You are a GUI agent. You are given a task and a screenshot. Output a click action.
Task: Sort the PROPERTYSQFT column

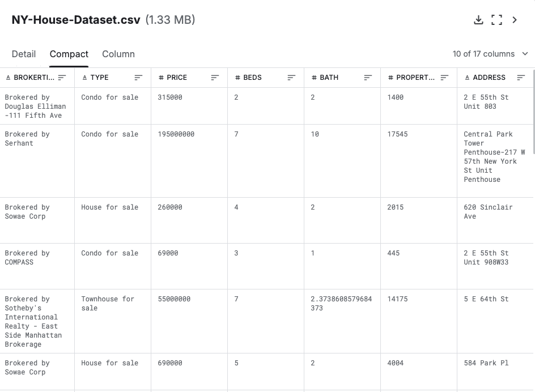pos(444,78)
